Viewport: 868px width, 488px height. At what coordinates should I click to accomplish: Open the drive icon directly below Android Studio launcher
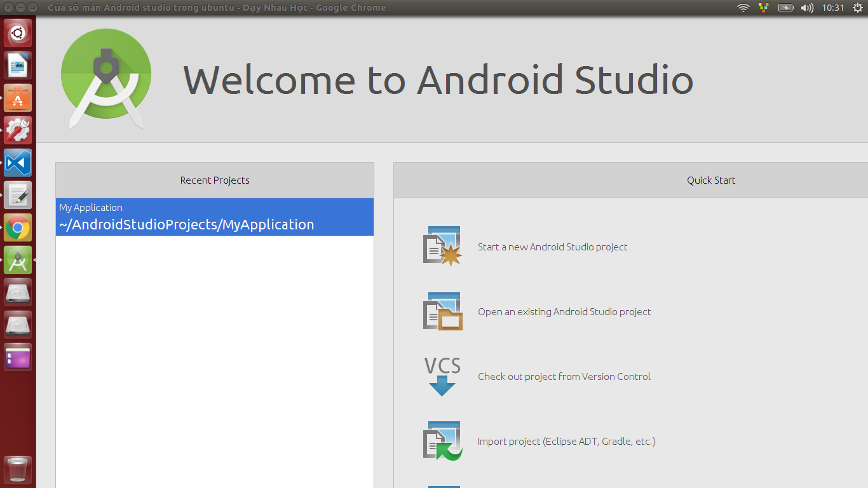pos(18,292)
